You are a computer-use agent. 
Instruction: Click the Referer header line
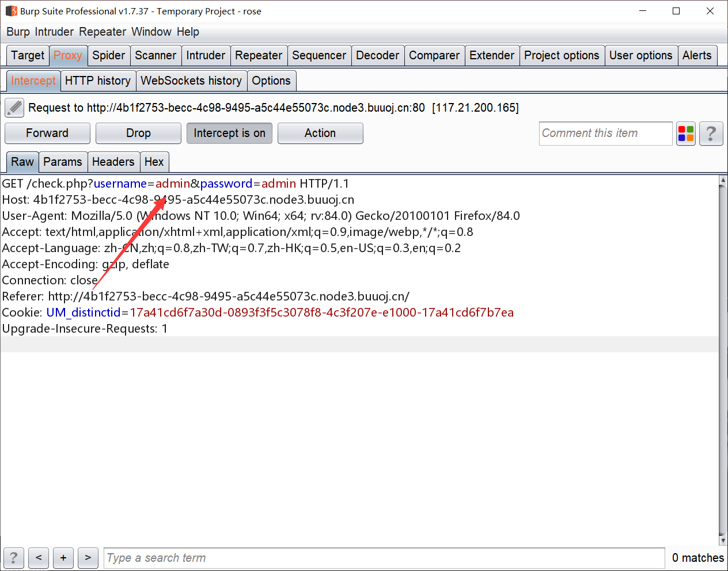point(206,296)
